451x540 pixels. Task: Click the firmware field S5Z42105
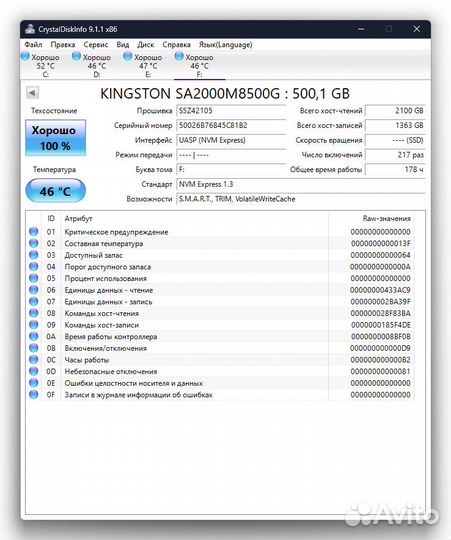click(x=231, y=111)
